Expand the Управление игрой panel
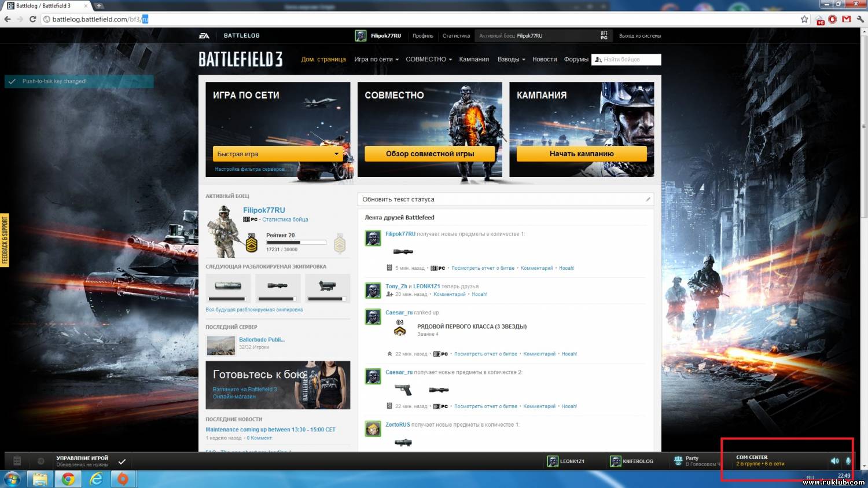 coord(82,461)
